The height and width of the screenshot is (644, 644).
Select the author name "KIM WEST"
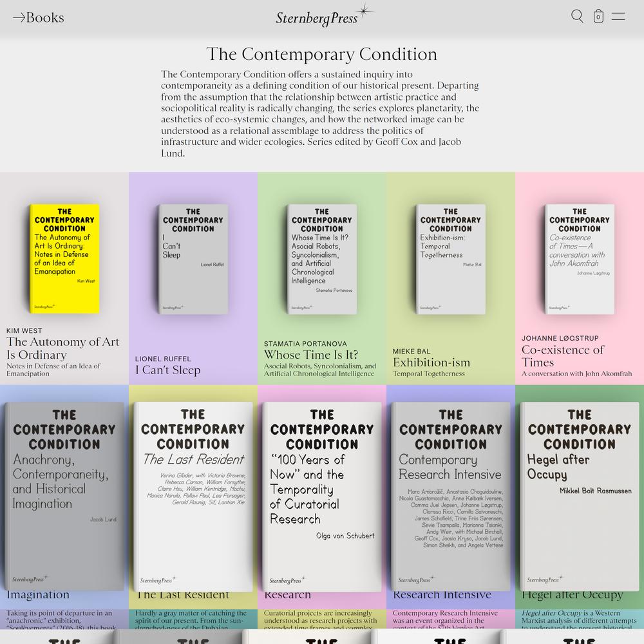[24, 330]
